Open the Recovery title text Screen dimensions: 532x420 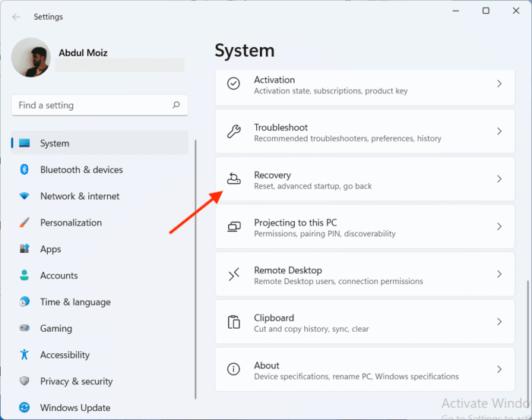tap(272, 175)
